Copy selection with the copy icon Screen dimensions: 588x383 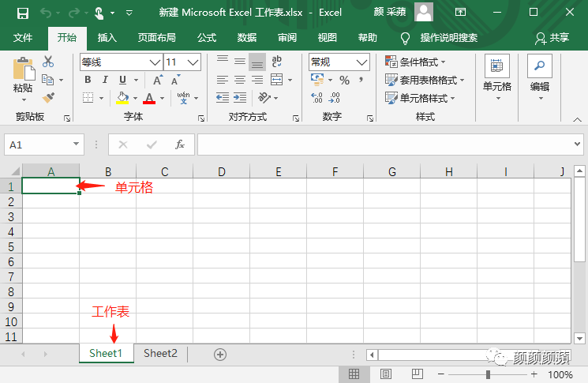tap(47, 80)
